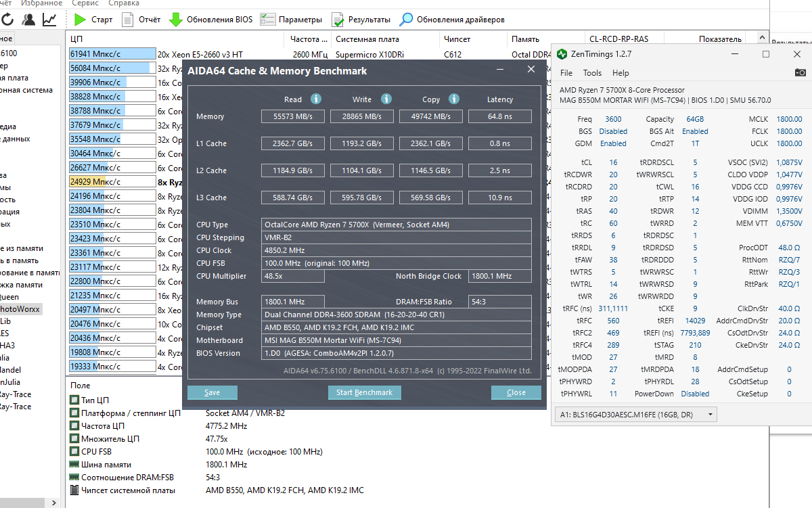Click chipset icon beside Чипсет системной платы
The image size is (812, 508).
[74, 490]
